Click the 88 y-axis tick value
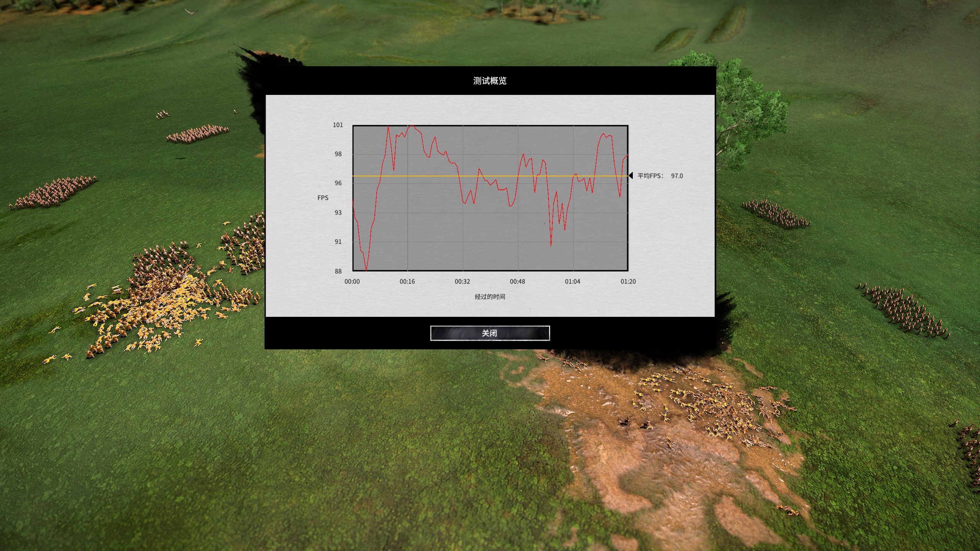 (338, 271)
